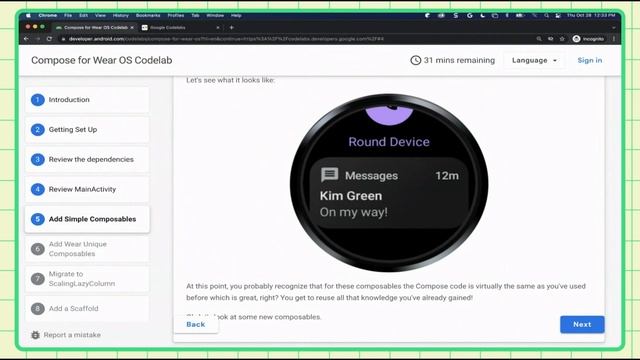
Task: Click the 12m timestamp on the watch card
Action: point(447,176)
